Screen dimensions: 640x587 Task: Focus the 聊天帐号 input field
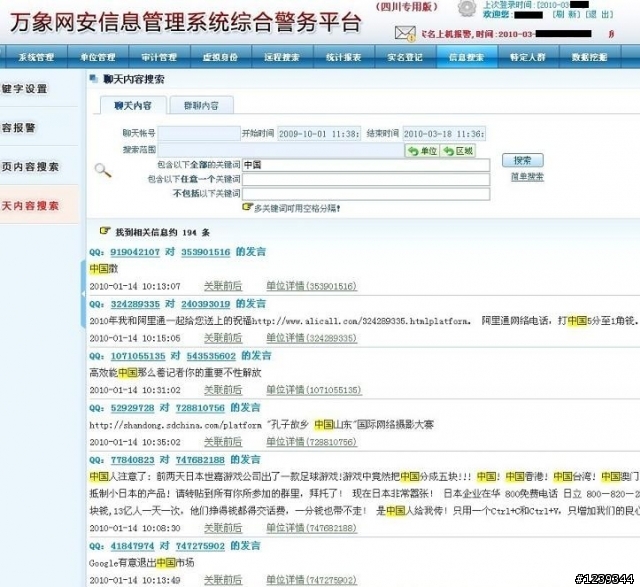(199, 133)
